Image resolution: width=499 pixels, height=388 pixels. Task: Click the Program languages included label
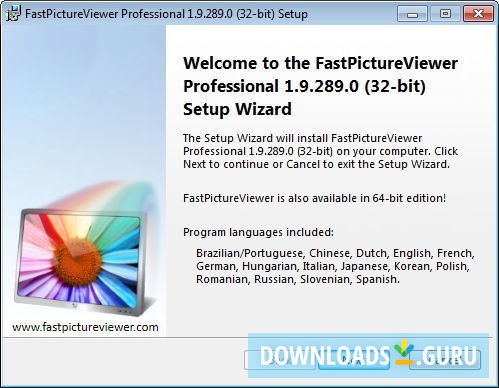[258, 232]
